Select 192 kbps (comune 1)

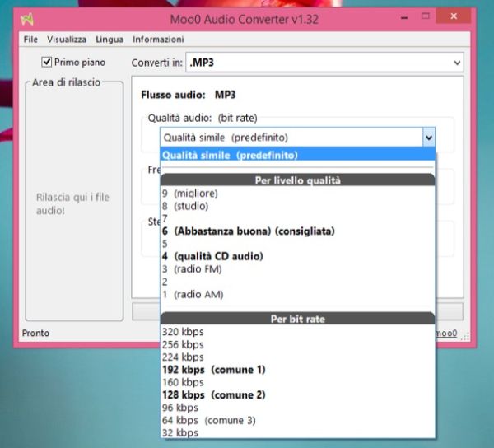(213, 370)
